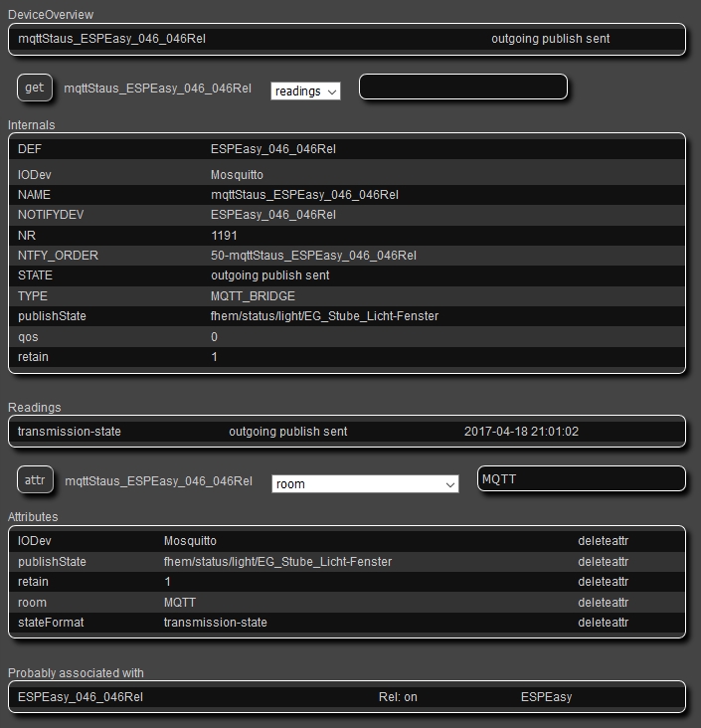Click the attr button
Screen dimensions: 701x728
(35, 480)
